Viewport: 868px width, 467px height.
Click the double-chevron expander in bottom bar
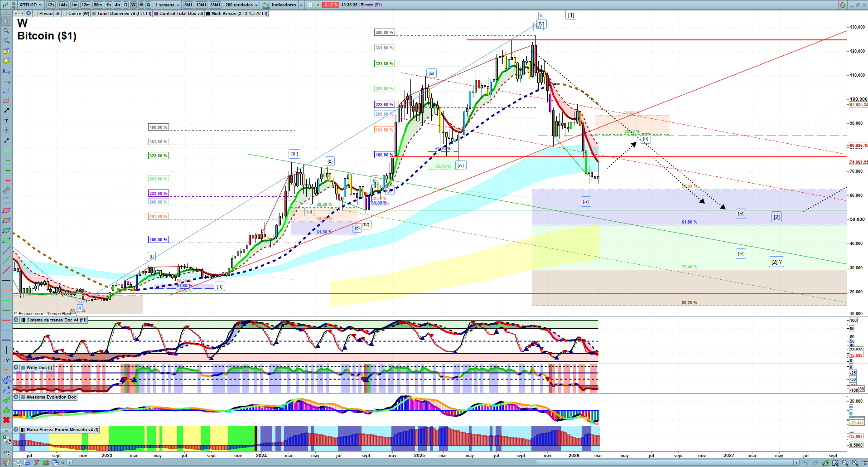click(x=64, y=463)
